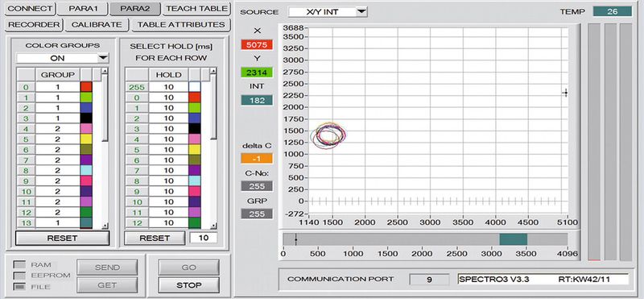Click the up arrow of the group table scrollbar
Viewport: 644px width, 299px height.
click(x=105, y=71)
